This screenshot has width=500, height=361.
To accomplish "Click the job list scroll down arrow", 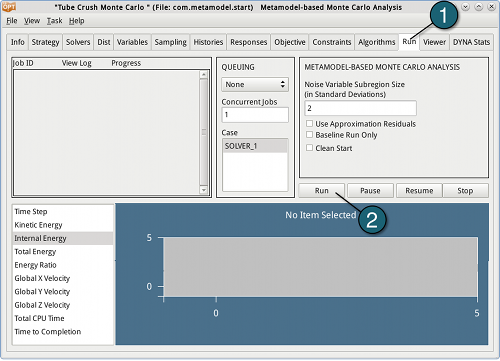I will [204, 190].
